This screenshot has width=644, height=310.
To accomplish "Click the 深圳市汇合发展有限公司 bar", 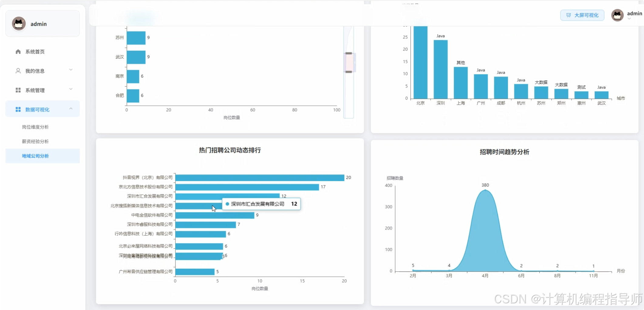I will click(227, 196).
